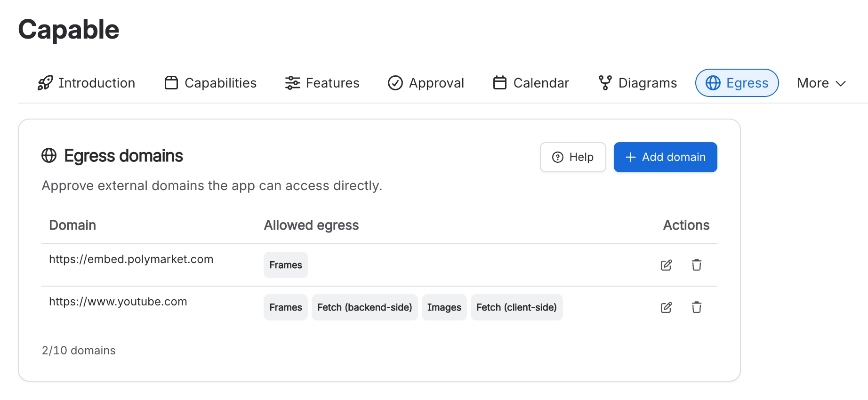Screen dimensions: 868x400
Task: Select the https://www.youtube.com domain text
Action: tap(118, 302)
